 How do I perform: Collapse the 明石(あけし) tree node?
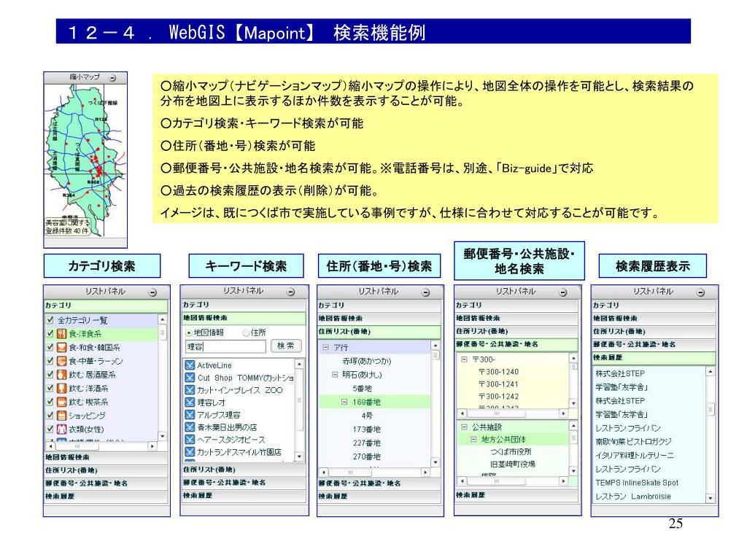pyautogui.click(x=335, y=375)
